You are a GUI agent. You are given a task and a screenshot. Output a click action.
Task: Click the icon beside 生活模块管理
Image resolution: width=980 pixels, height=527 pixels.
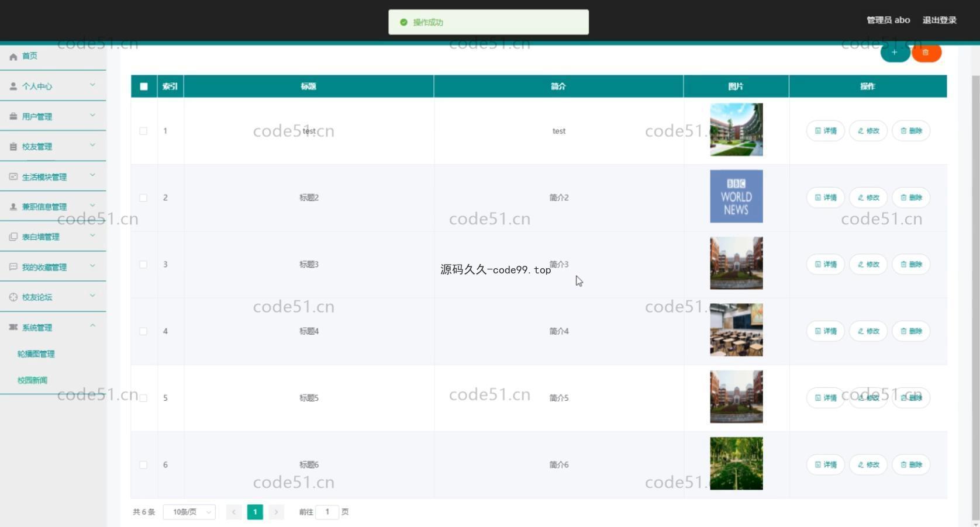(x=13, y=176)
